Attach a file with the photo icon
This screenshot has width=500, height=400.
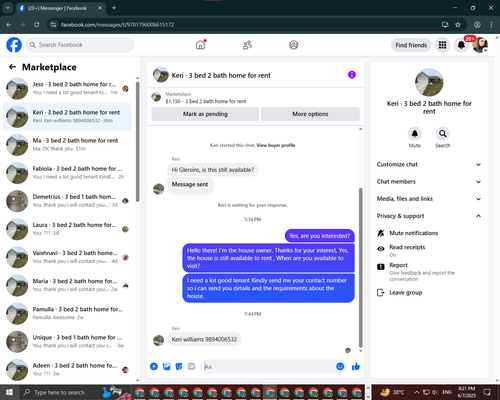[166, 366]
